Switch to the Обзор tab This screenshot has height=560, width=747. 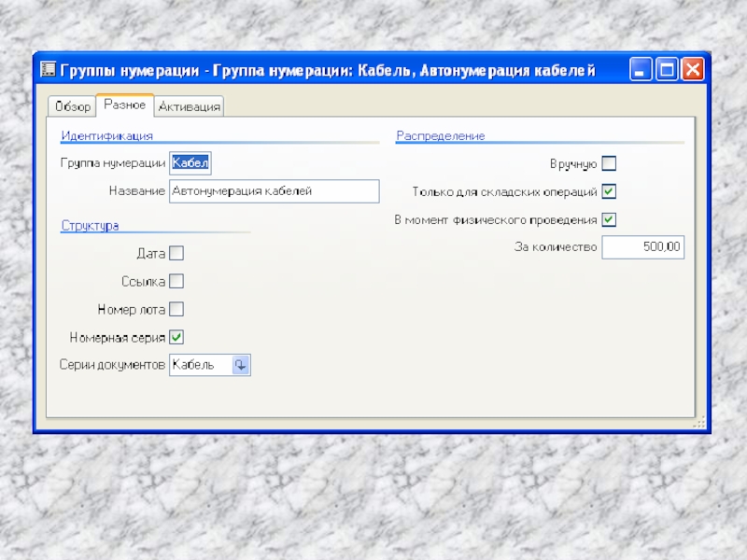[x=73, y=106]
